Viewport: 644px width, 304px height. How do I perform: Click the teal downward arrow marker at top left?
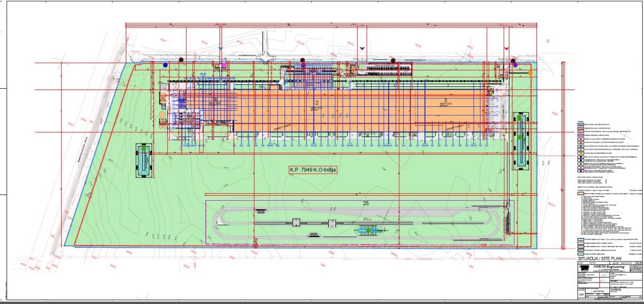pos(219,48)
